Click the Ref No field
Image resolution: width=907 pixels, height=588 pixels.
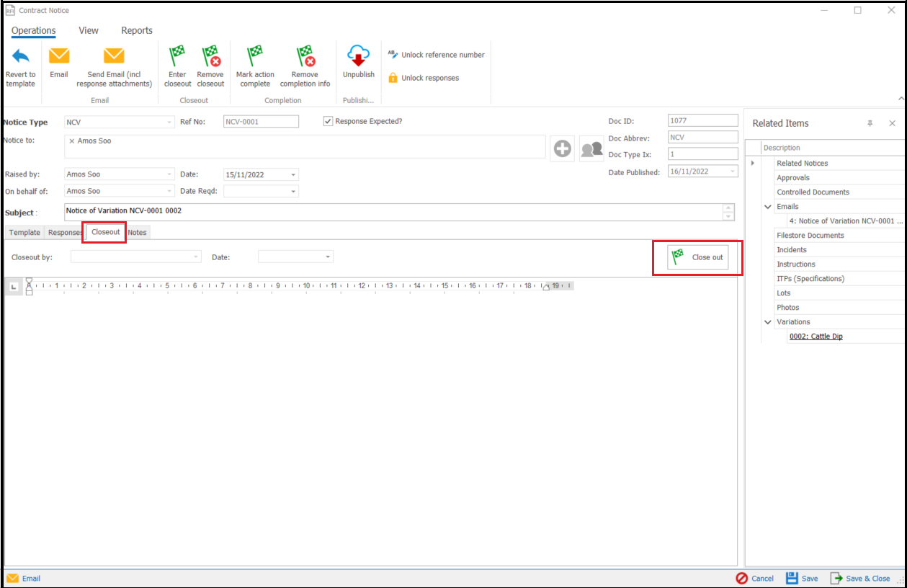[261, 122]
